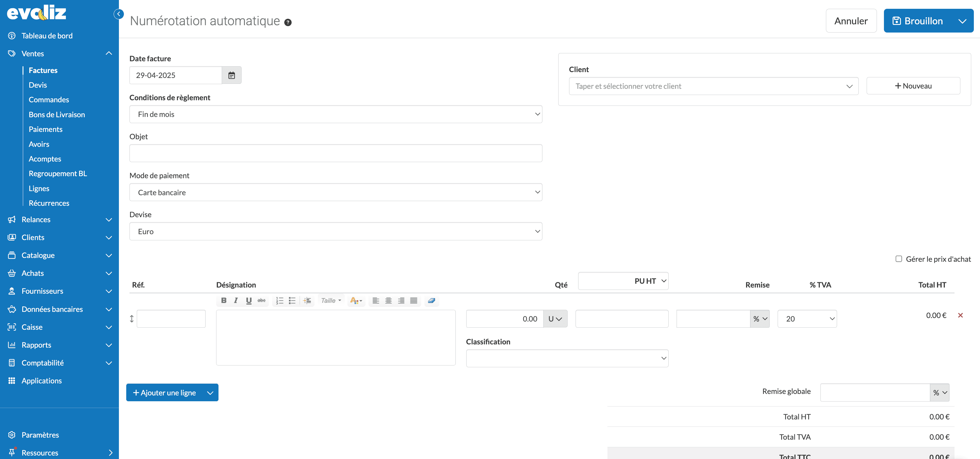The height and width of the screenshot is (459, 980).
Task: Save the invoice as Brouillon
Action: point(918,21)
